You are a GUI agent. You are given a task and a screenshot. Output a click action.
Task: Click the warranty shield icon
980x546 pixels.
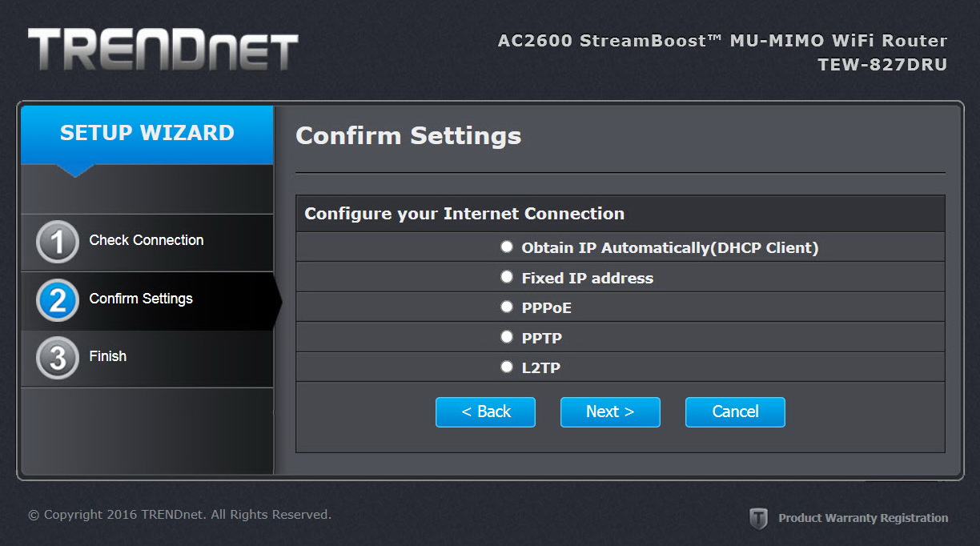pos(758,518)
